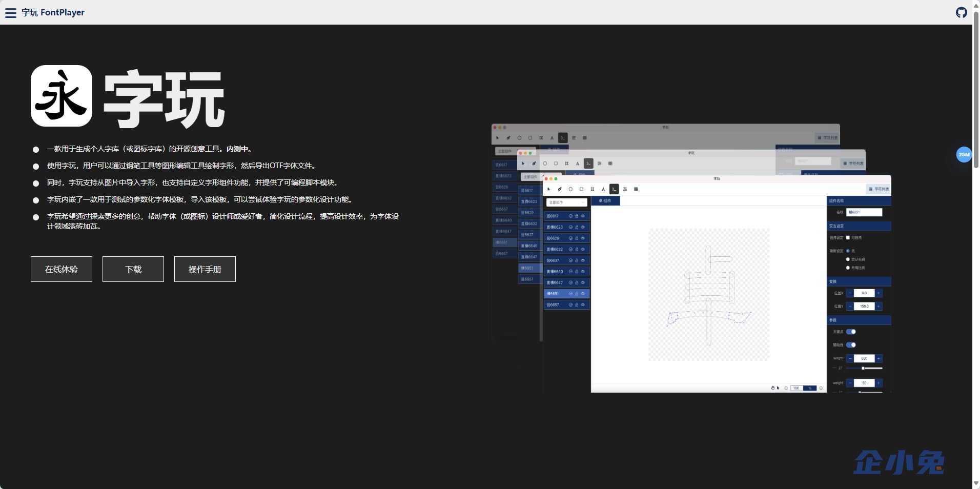Image resolution: width=980 pixels, height=489 pixels.
Task: Open the GitHub repository icon
Action: point(961,12)
